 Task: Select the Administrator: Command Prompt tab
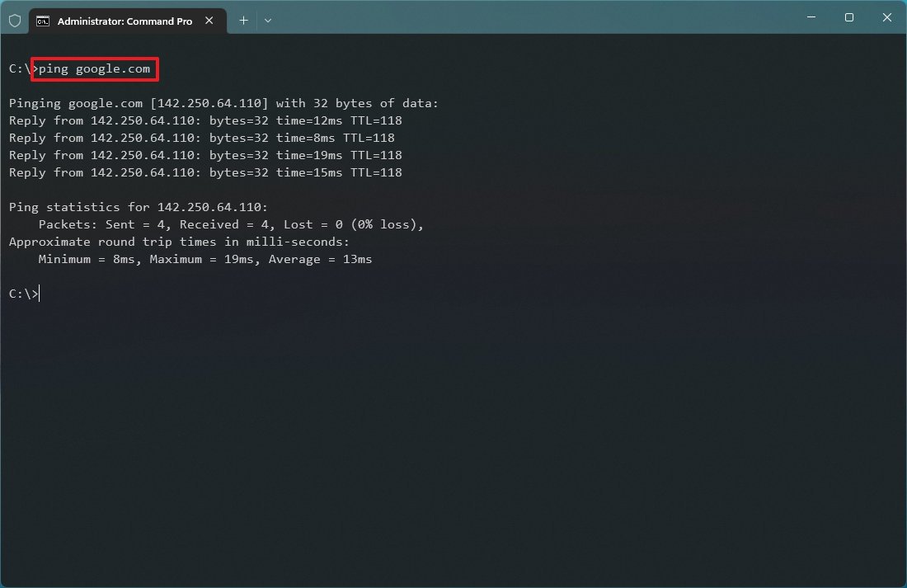coord(128,21)
